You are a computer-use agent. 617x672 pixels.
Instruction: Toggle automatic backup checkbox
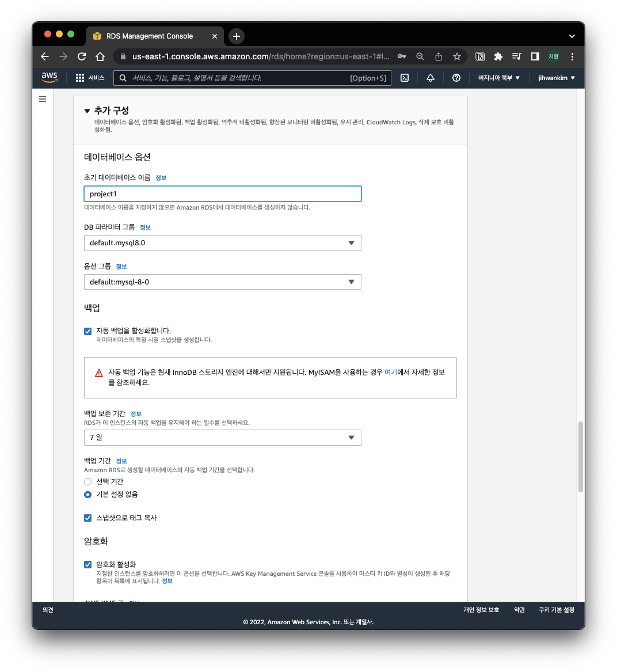88,331
